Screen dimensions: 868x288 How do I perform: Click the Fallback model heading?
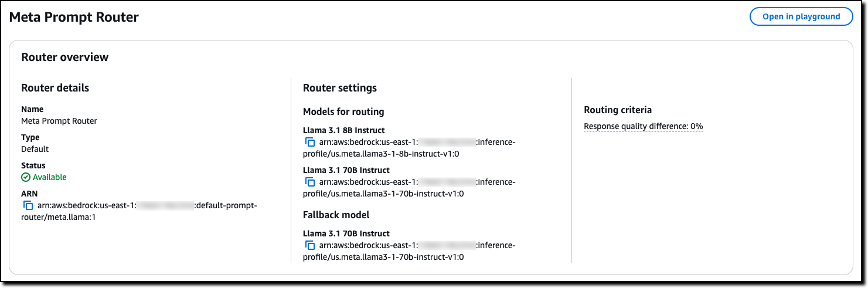click(336, 215)
